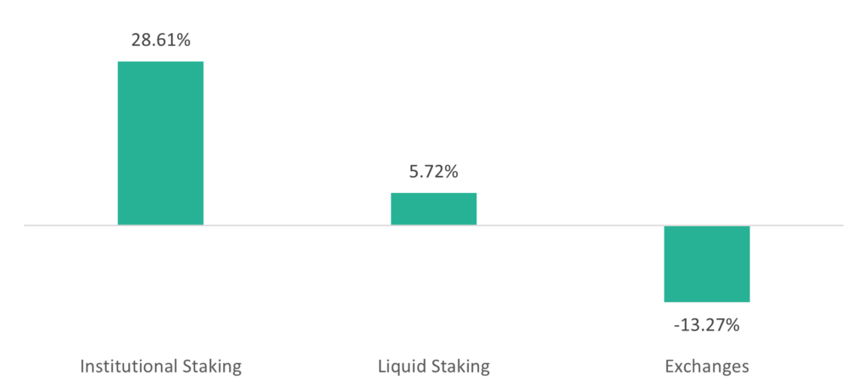Screen dimensions: 868x392
Task: Click the 28.61% data label
Action: coord(160,40)
